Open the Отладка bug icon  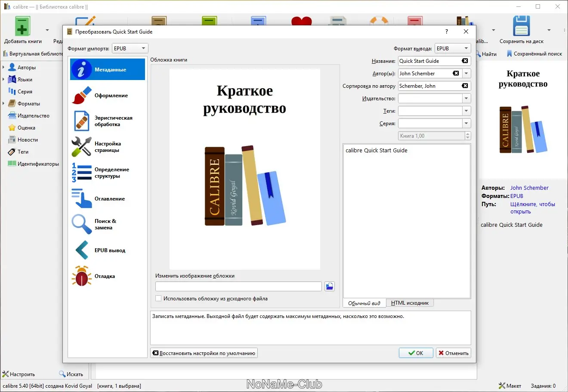[x=82, y=276]
